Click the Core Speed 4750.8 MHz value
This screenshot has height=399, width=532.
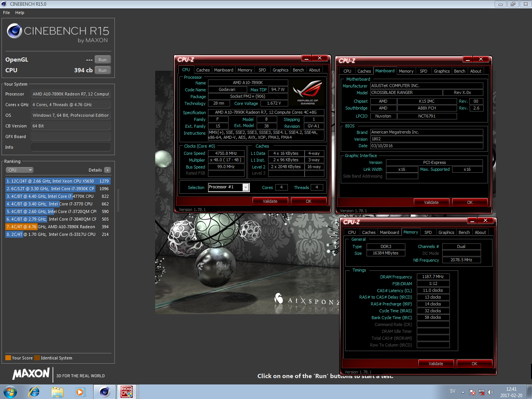[x=226, y=153]
